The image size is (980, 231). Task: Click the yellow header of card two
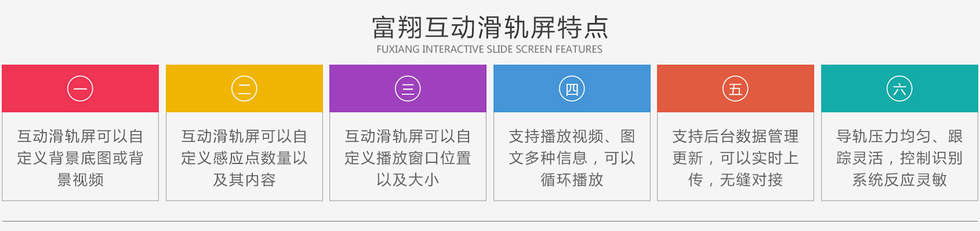click(244, 89)
